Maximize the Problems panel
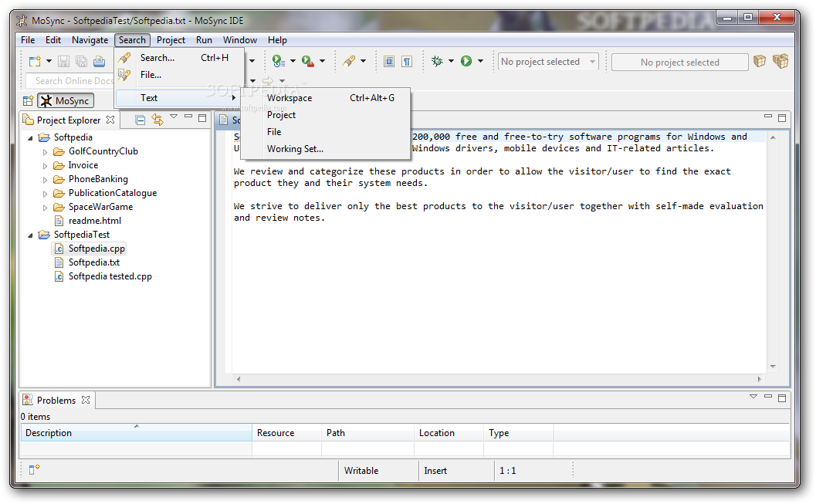Image resolution: width=816 pixels, height=504 pixels. 782,398
